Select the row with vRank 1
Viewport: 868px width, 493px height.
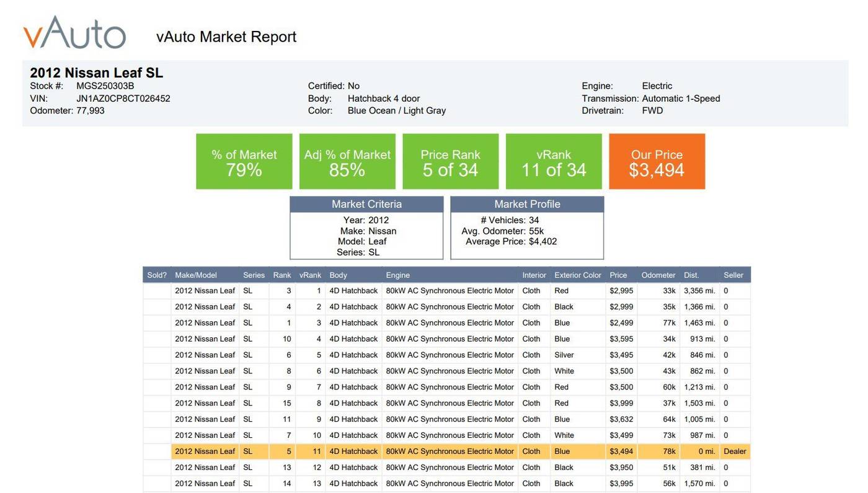coord(446,291)
